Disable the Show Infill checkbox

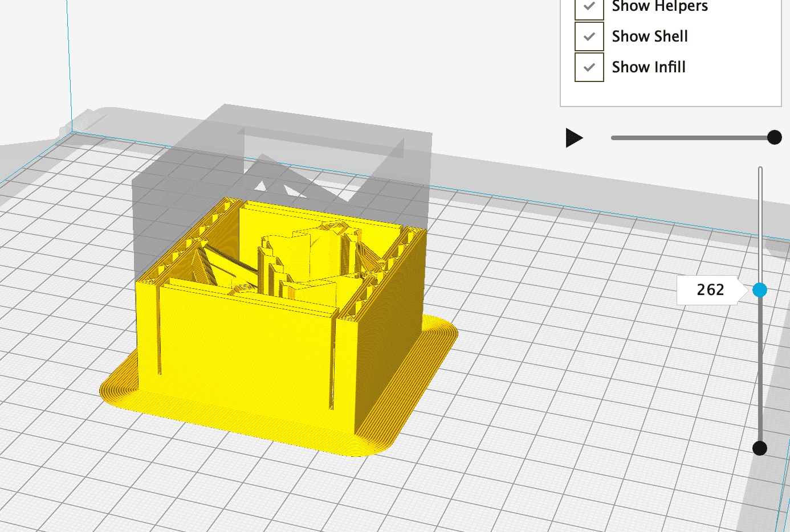[x=589, y=67]
